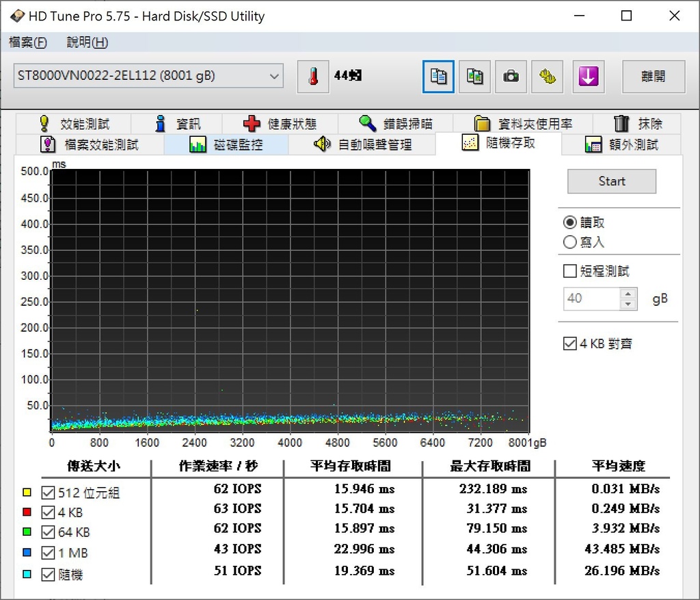
Task: Click the 51 IOPS value in the 隨機 row
Action: pos(237,571)
